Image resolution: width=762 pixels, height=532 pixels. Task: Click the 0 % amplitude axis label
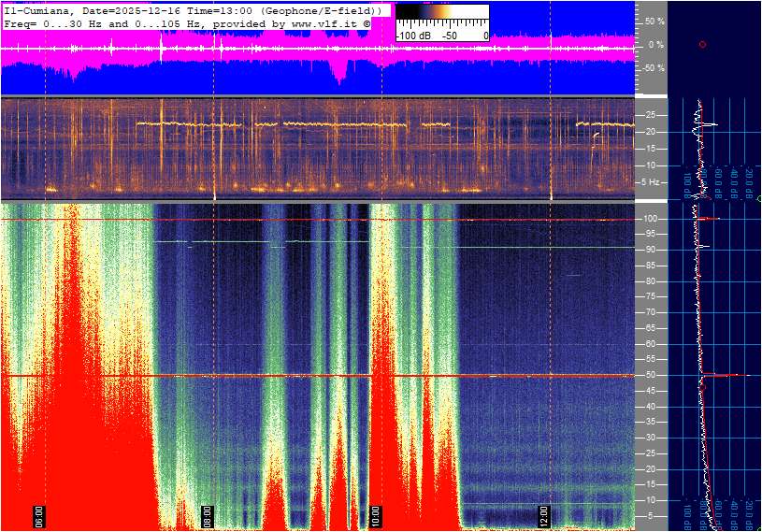[655, 44]
